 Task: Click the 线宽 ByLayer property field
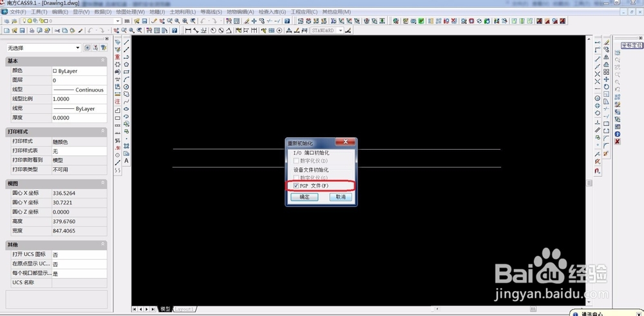(79, 108)
